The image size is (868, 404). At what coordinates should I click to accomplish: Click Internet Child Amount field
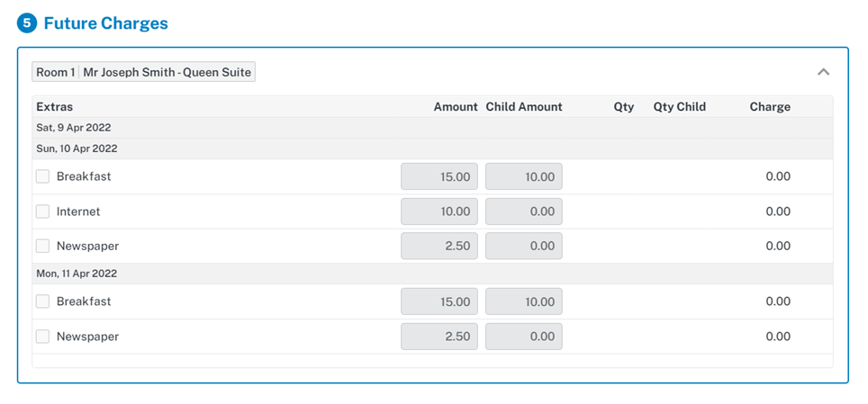coord(523,211)
